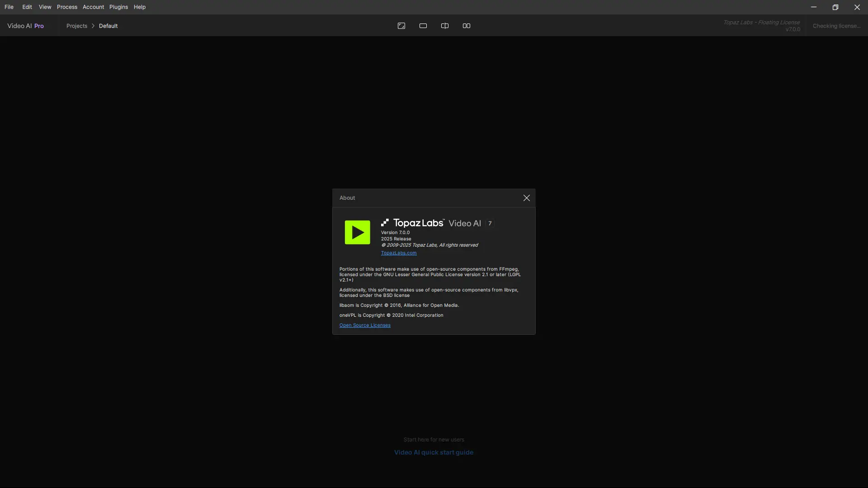
Task: Open the Process menu
Action: coord(67,7)
